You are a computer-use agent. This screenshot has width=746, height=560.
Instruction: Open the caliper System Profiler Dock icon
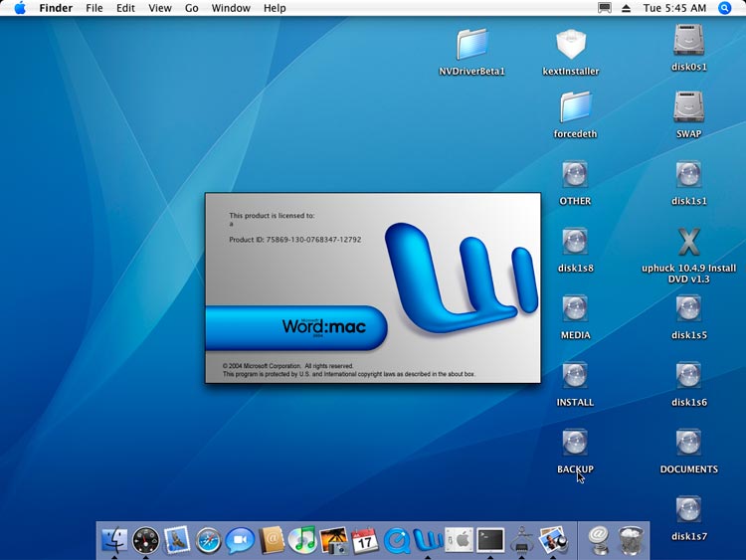[522, 540]
